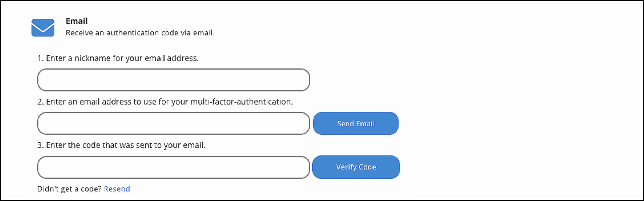Click Resend to request another code
Image resolution: width=644 pixels, height=201 pixels.
pos(117,189)
